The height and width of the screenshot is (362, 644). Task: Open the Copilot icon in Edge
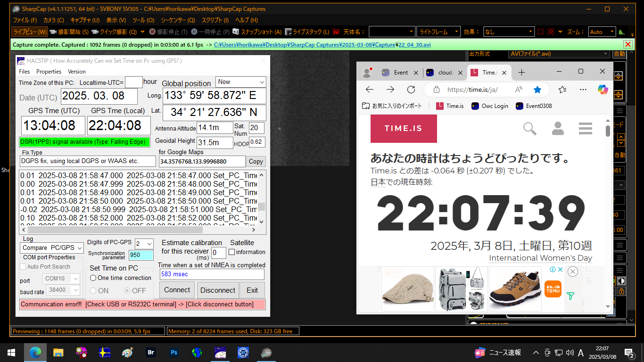[603, 90]
